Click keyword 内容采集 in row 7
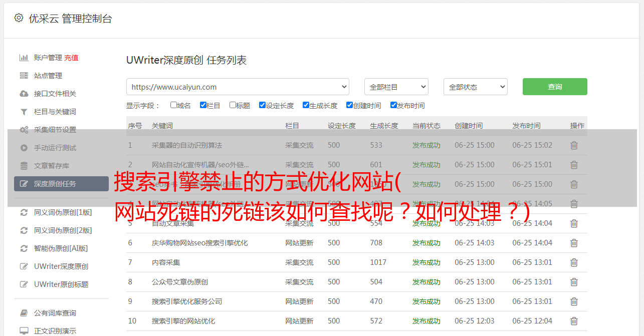Screen dimensions: 644x336 click(166, 262)
